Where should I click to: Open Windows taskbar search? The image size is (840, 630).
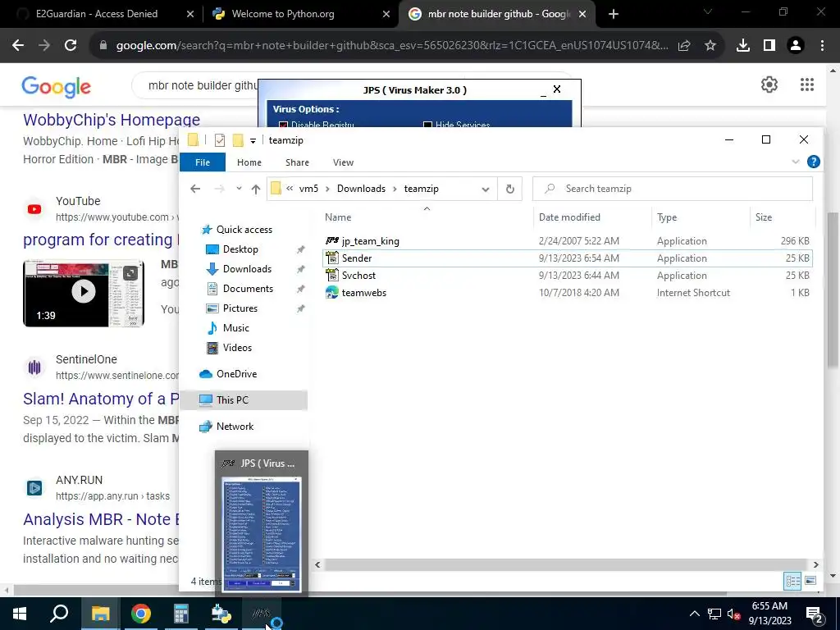59,614
